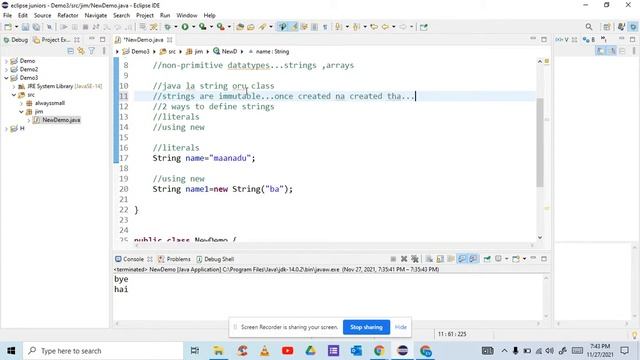Switch to the Debug perspective icon
Screen dimensions: 640x360
pyautogui.click(x=633, y=27)
